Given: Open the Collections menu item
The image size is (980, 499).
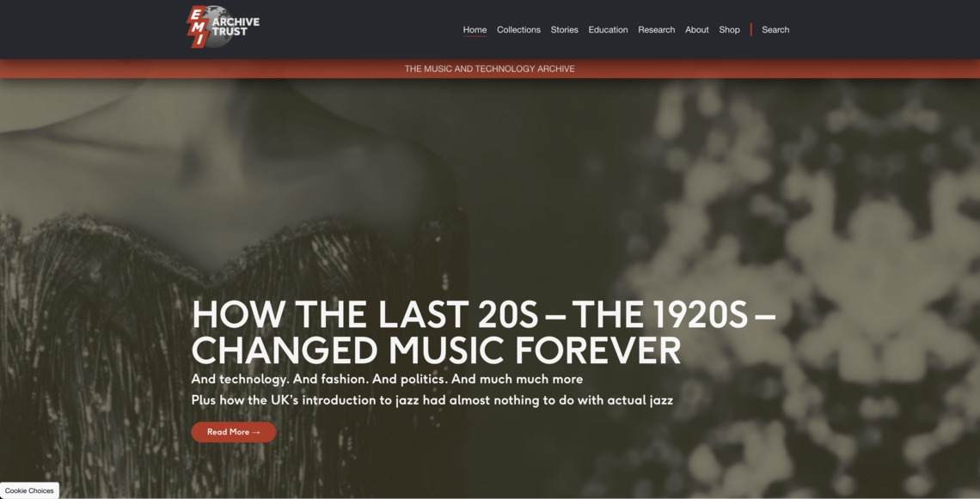Looking at the screenshot, I should pyautogui.click(x=518, y=29).
